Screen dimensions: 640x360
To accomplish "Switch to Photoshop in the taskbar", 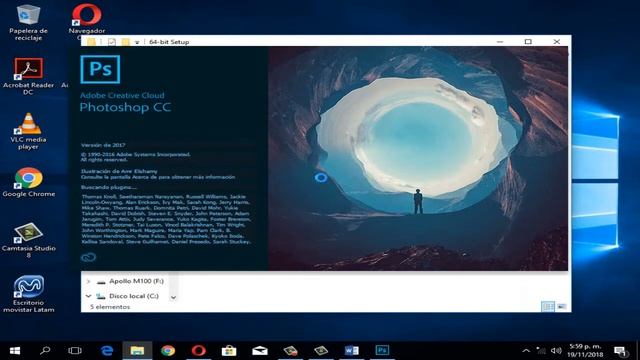I will tap(382, 350).
